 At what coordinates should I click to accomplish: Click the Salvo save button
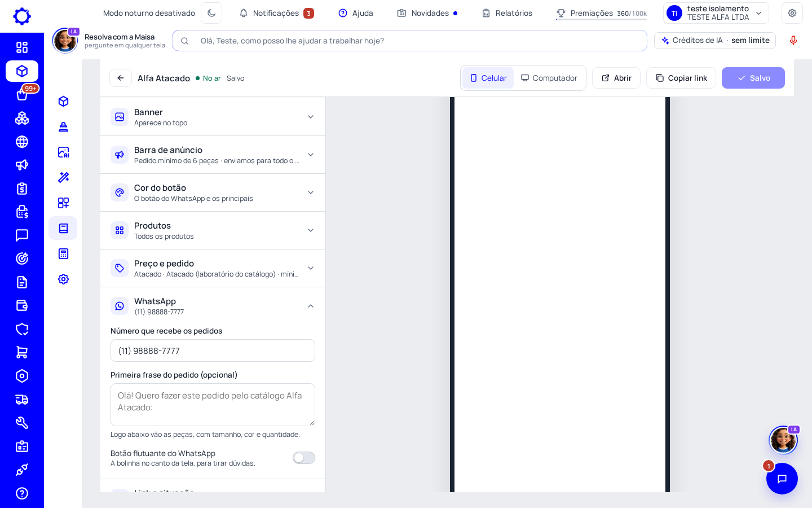pyautogui.click(x=753, y=78)
